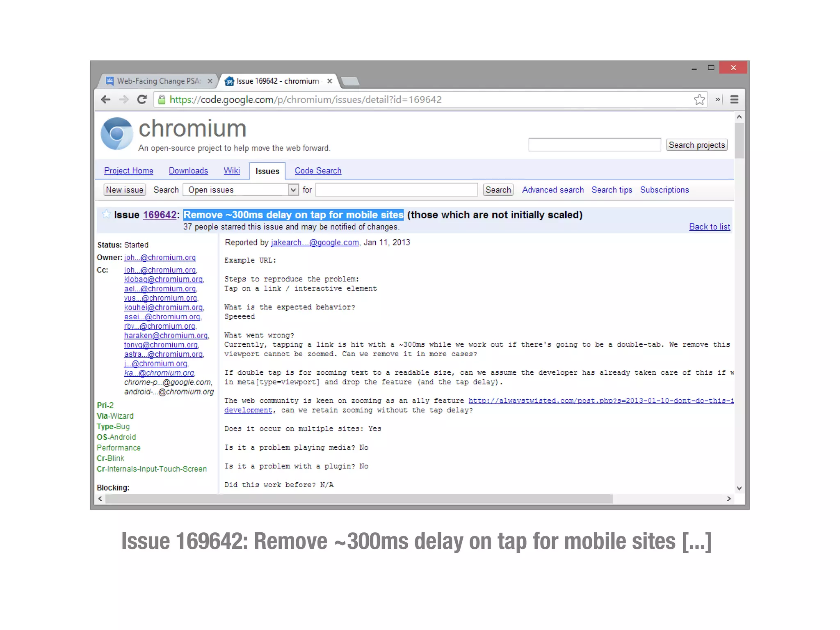Click the Pri-2 label
The height and width of the screenshot is (630, 840).
pos(105,405)
